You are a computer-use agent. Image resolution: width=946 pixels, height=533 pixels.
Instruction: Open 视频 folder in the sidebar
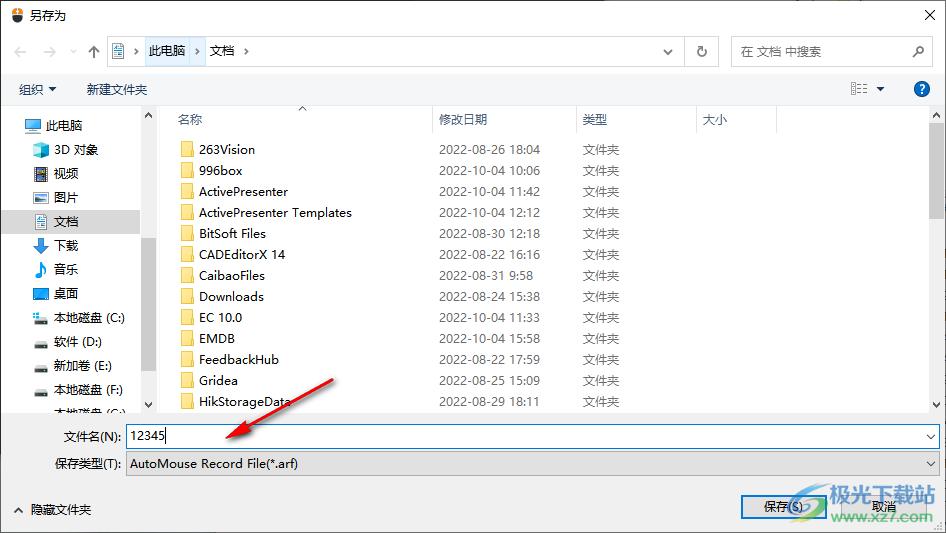[56, 174]
